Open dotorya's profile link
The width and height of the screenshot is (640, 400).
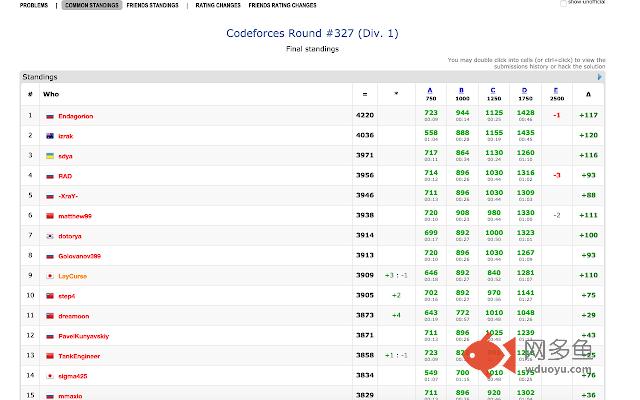70,236
